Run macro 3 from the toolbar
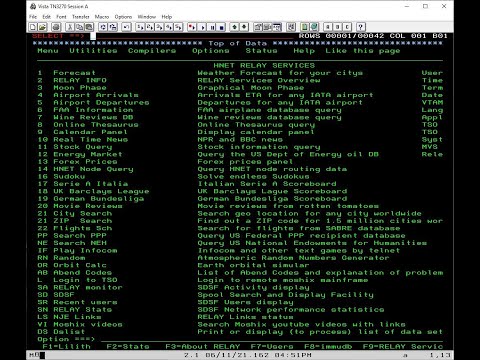This screenshot has height=360, width=480. [x=159, y=27]
